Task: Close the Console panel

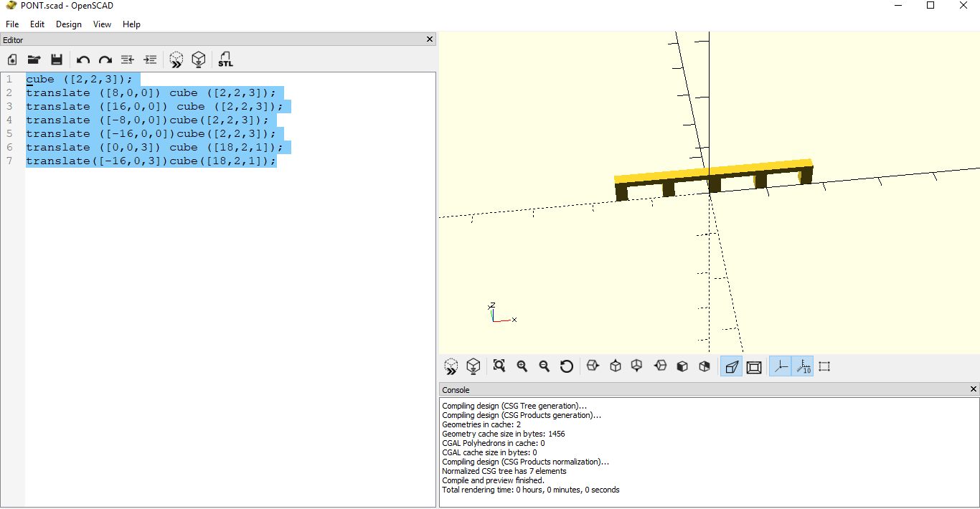Action: click(973, 389)
